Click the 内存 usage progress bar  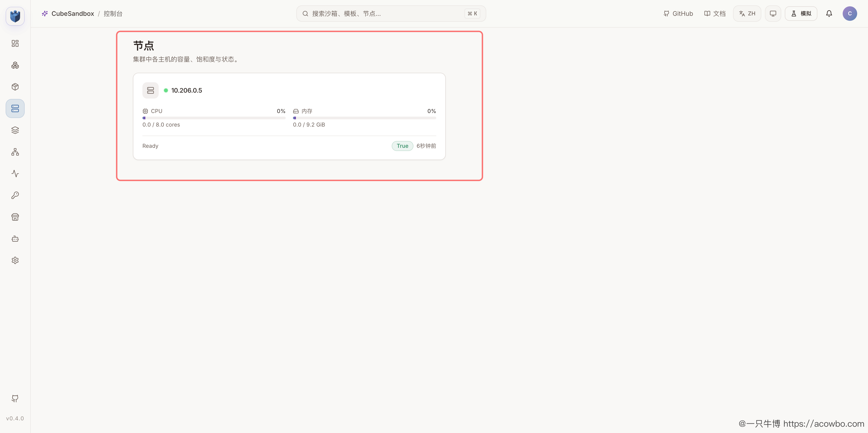point(365,118)
